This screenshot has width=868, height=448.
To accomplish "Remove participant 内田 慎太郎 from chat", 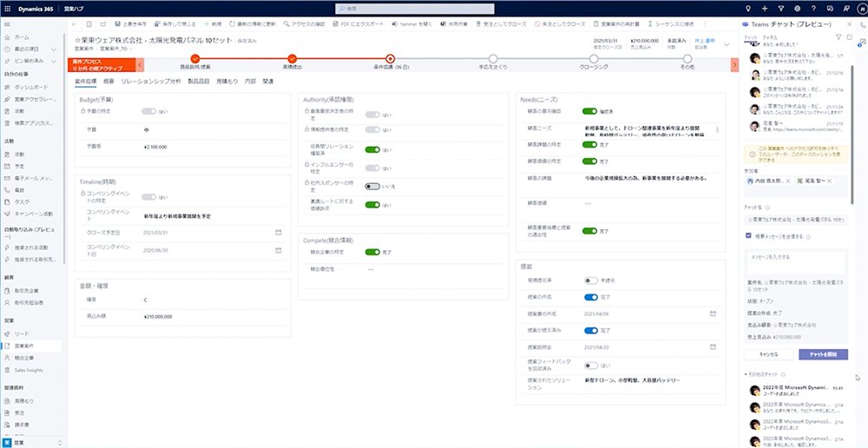I will tap(788, 181).
